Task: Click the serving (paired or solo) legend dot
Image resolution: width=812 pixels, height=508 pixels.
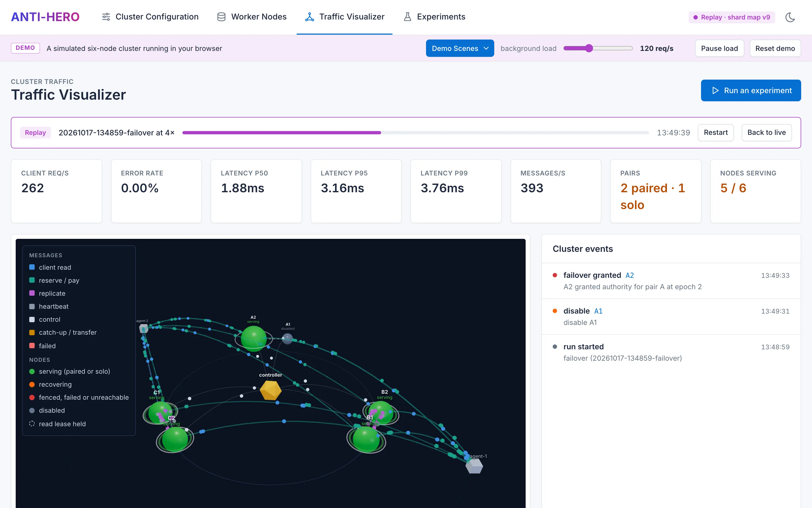Action: [x=32, y=372]
